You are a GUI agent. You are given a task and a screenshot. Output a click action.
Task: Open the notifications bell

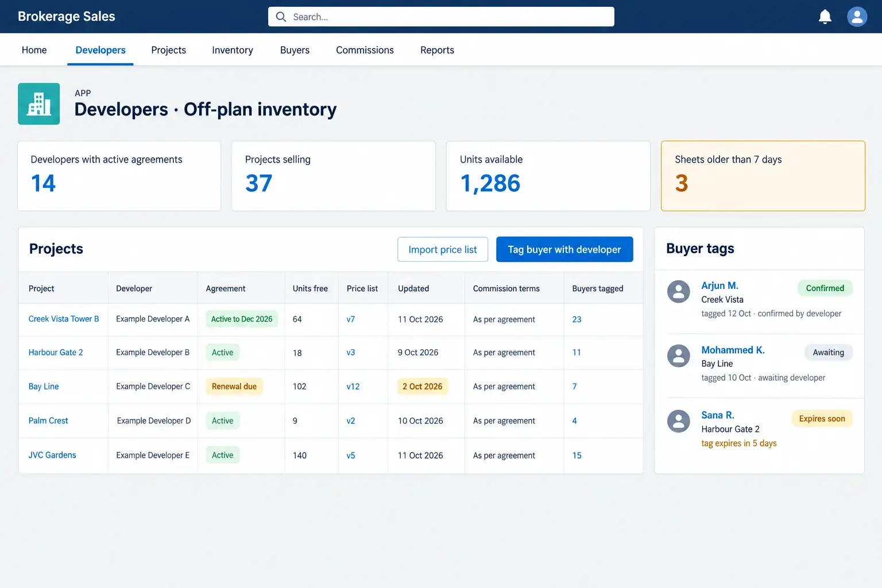(x=825, y=17)
